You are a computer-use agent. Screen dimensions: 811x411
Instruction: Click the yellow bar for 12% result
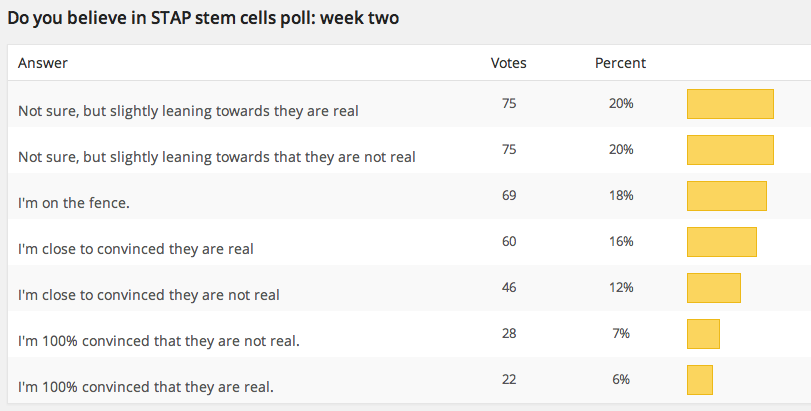(x=714, y=287)
